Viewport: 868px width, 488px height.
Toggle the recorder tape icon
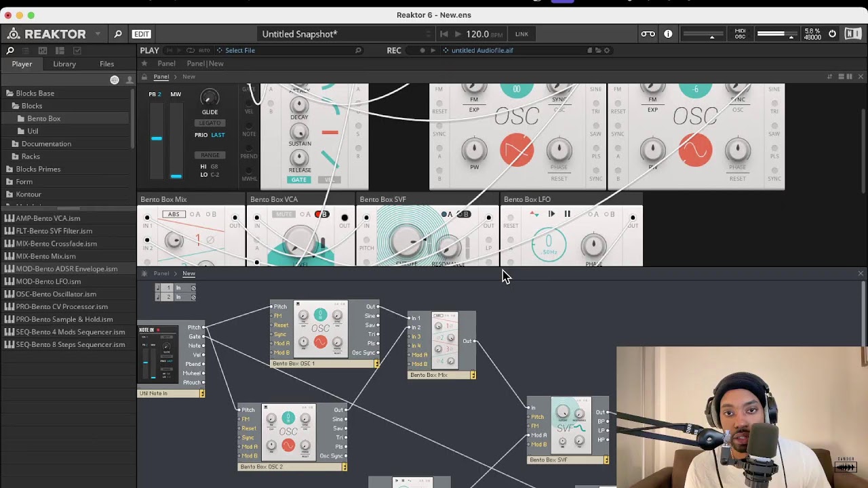[x=648, y=34]
